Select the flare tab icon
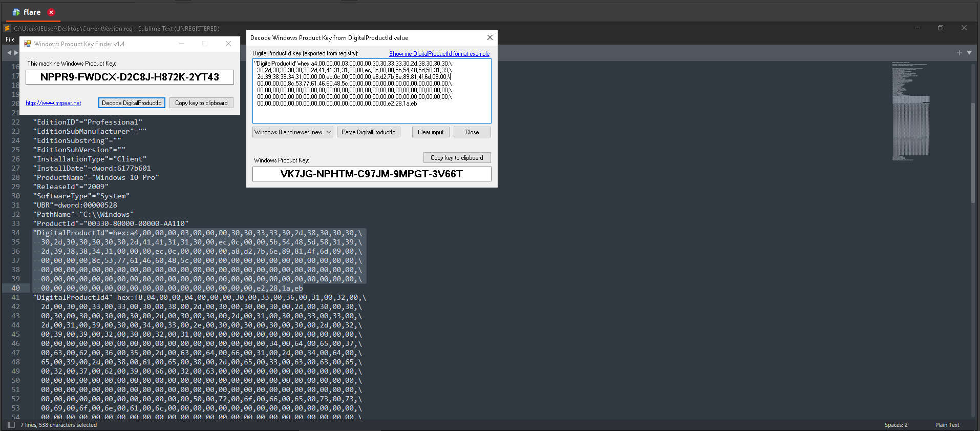This screenshot has width=980, height=431. coord(16,12)
